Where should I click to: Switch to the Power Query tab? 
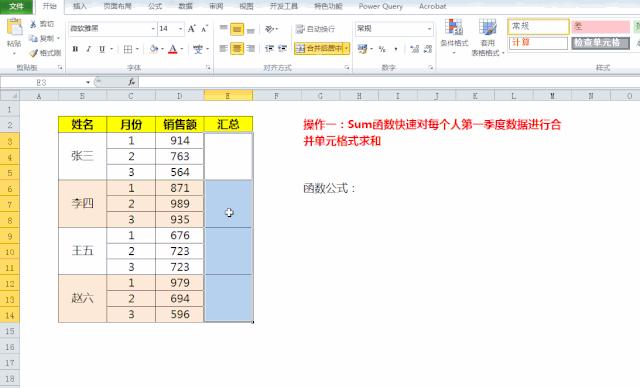(380, 6)
